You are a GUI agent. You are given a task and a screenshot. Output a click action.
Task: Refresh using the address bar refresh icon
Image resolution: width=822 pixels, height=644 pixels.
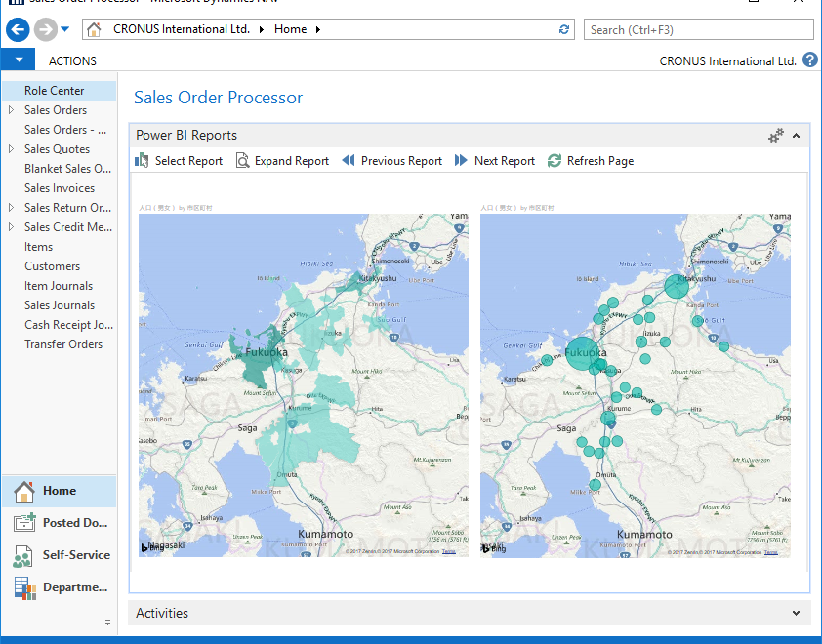564,30
